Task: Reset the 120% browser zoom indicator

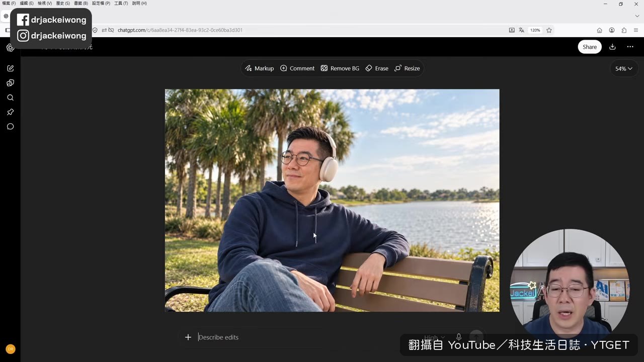Action: [535, 30]
